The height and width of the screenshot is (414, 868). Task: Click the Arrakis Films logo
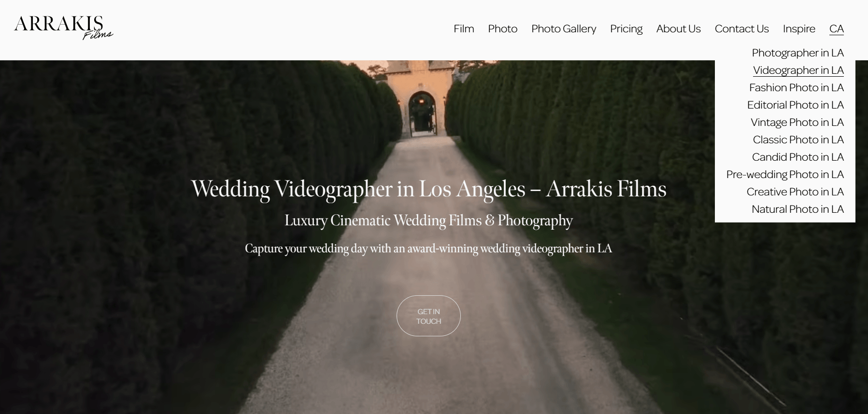64,28
